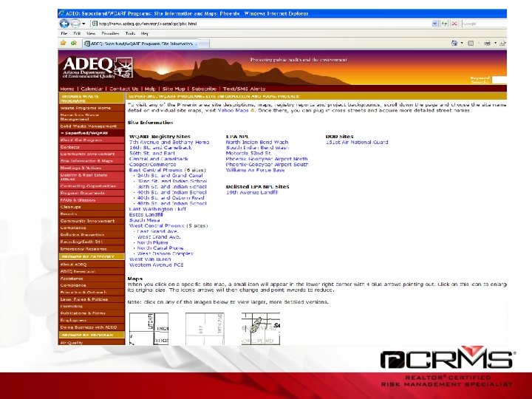
Task: Click the Subscribe navigation link
Action: (204, 89)
